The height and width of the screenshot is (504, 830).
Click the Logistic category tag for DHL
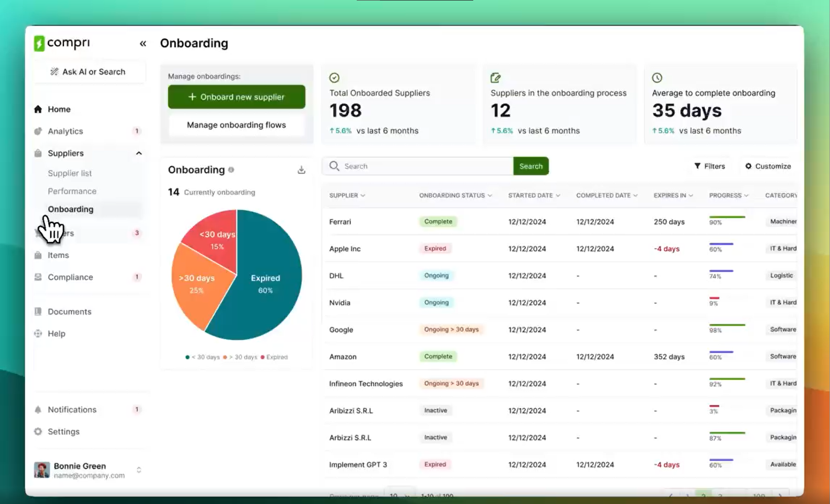tap(781, 275)
